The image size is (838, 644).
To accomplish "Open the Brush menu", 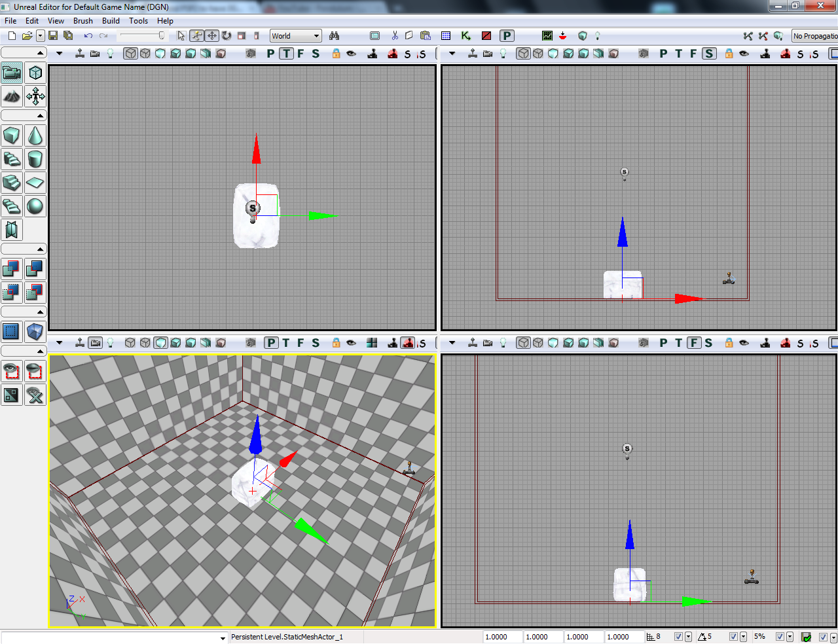I will (82, 21).
